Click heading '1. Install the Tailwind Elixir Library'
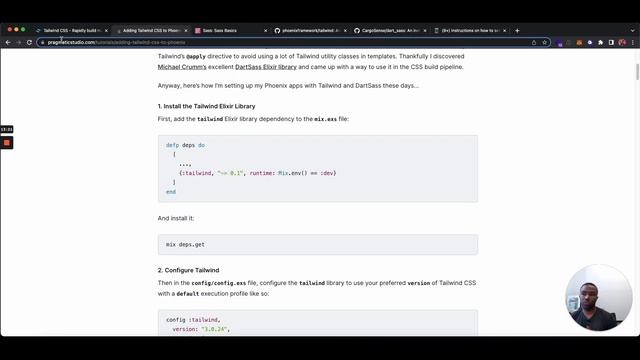Viewport: 640px width, 360px height. pyautogui.click(x=207, y=106)
